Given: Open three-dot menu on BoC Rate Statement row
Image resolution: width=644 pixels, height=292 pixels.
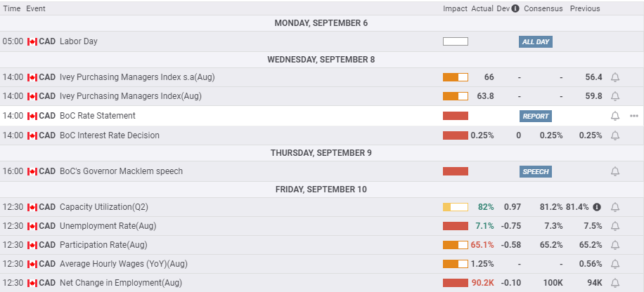Looking at the screenshot, I should point(633,116).
